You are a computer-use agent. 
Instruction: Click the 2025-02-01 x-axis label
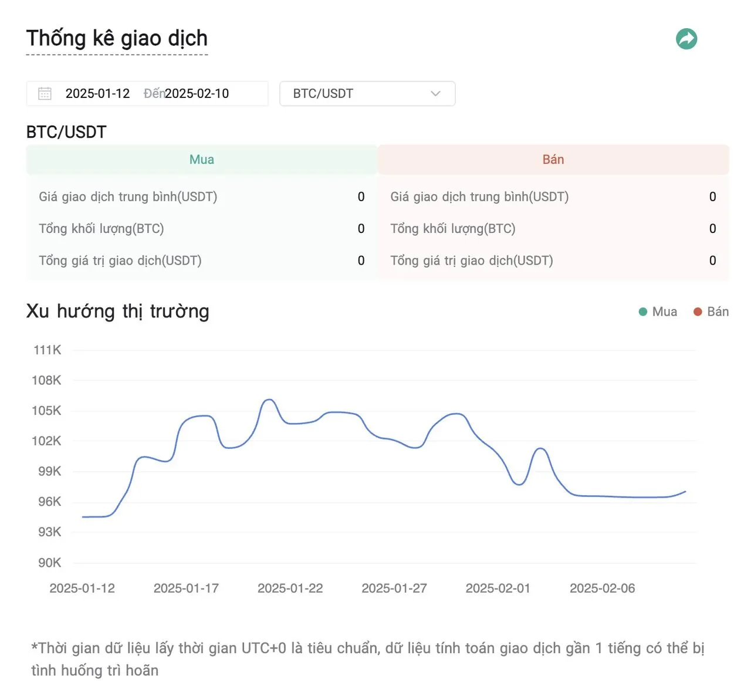[498, 588]
